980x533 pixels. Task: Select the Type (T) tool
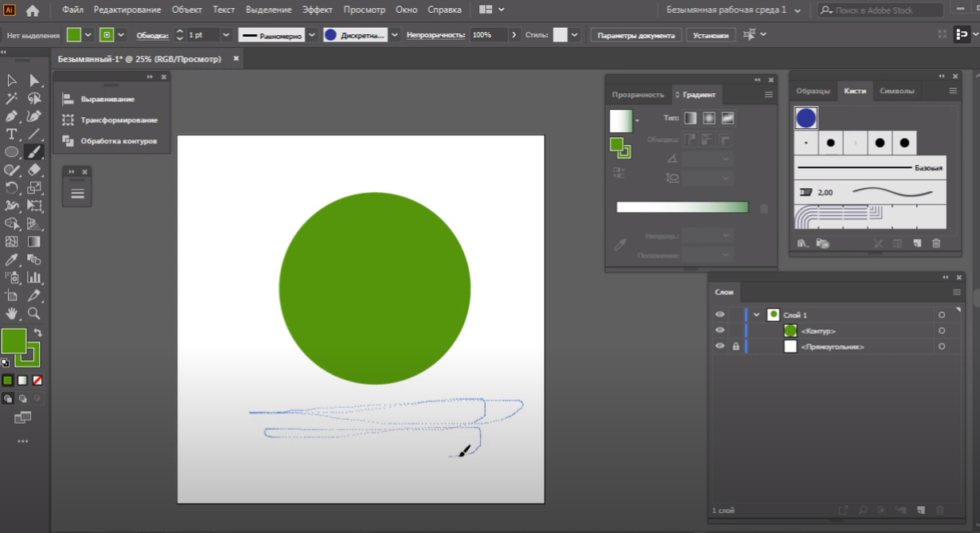[11, 134]
